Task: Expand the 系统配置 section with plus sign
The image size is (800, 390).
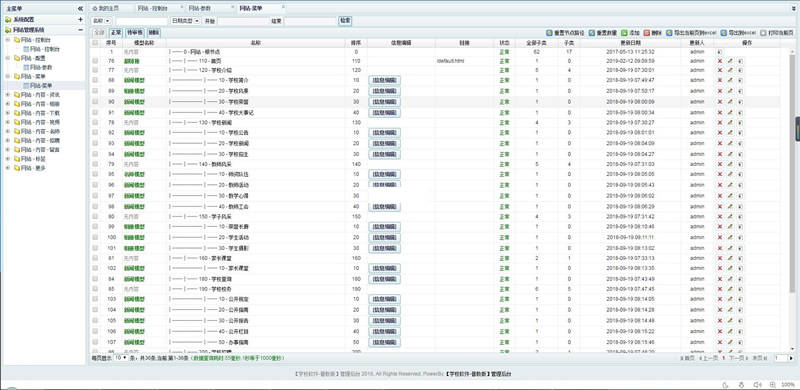Action: point(80,19)
